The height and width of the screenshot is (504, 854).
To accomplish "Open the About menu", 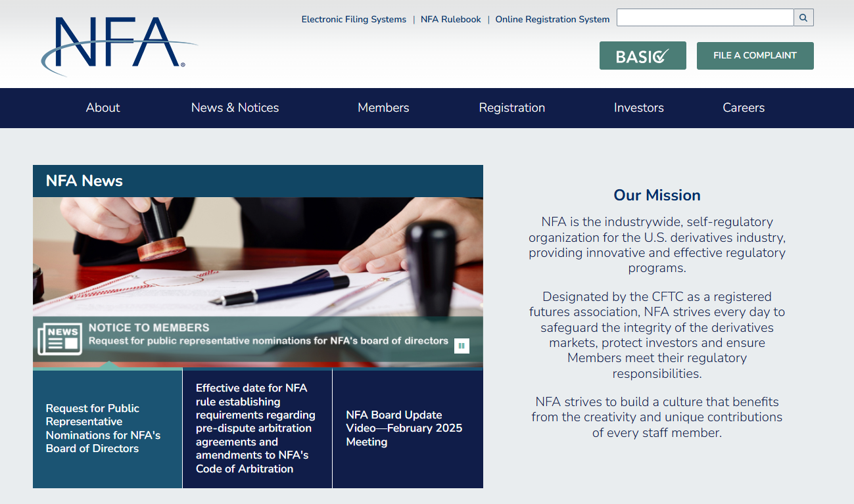I will tap(103, 108).
